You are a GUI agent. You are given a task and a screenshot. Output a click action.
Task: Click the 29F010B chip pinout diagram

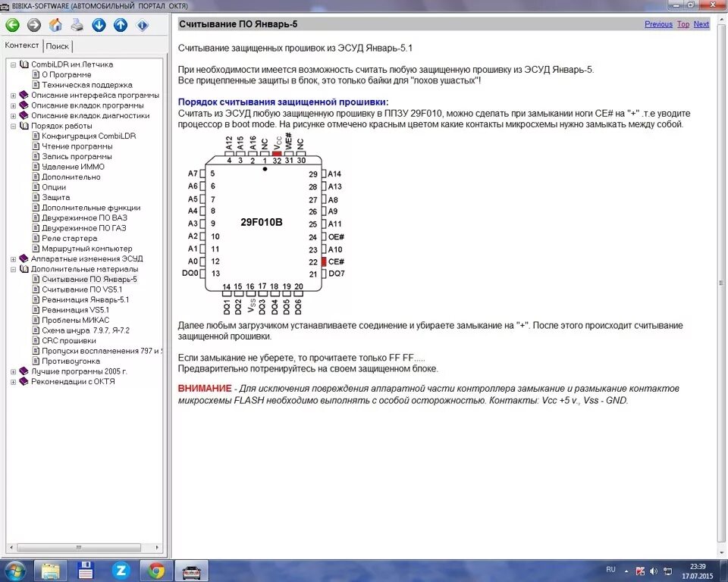pos(263,224)
